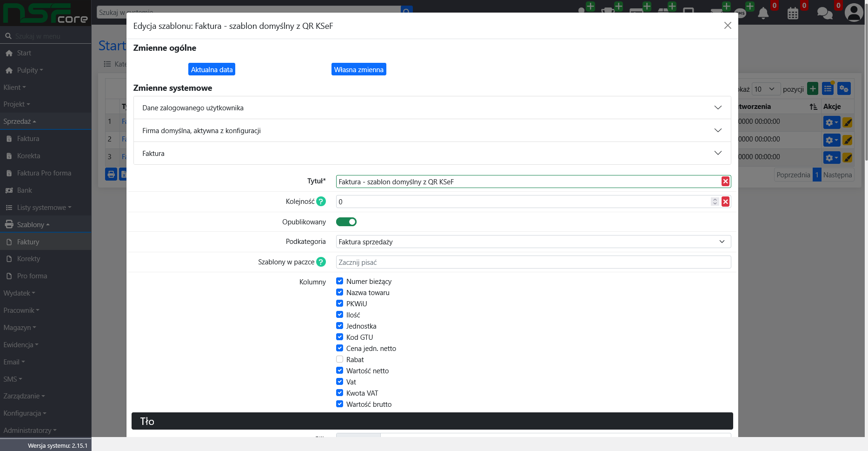The width and height of the screenshot is (868, 451).
Task: Go to Następna page in pagination
Action: (837, 175)
